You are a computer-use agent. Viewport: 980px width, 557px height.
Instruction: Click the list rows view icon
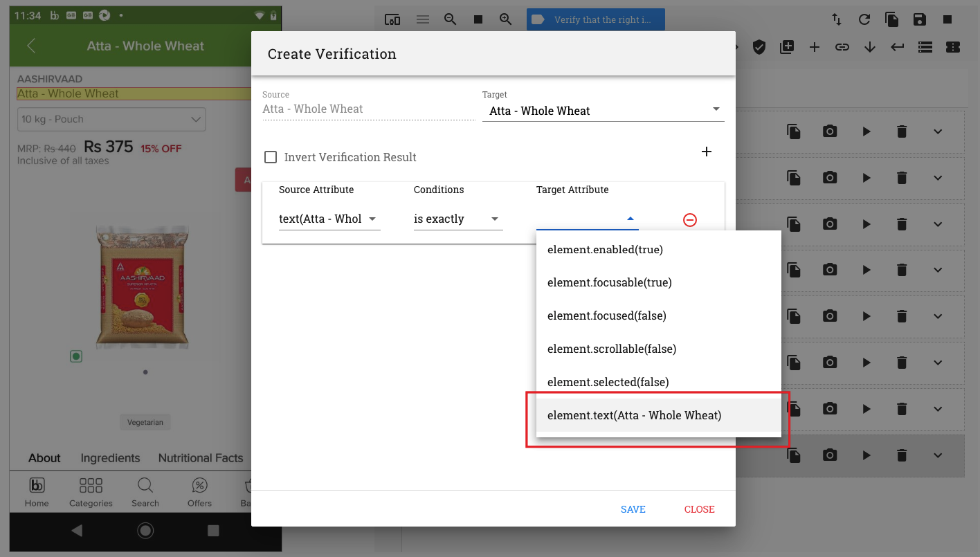[x=925, y=47]
